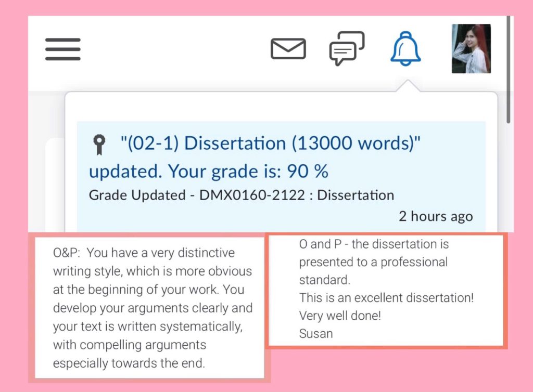This screenshot has width=533, height=392.
Task: Click the blue bell notifications icon
Action: (x=405, y=48)
